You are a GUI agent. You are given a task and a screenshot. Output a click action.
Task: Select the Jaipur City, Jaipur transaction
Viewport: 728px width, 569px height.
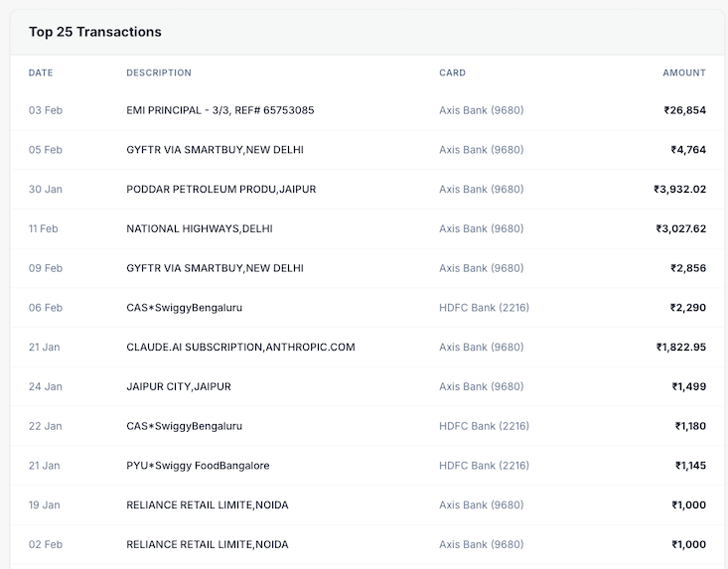178,386
